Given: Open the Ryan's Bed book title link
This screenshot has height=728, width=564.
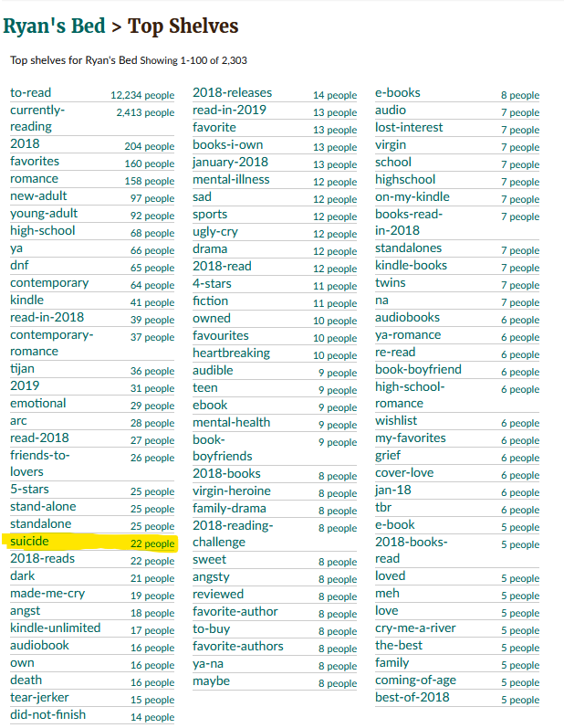Looking at the screenshot, I should pos(54,26).
